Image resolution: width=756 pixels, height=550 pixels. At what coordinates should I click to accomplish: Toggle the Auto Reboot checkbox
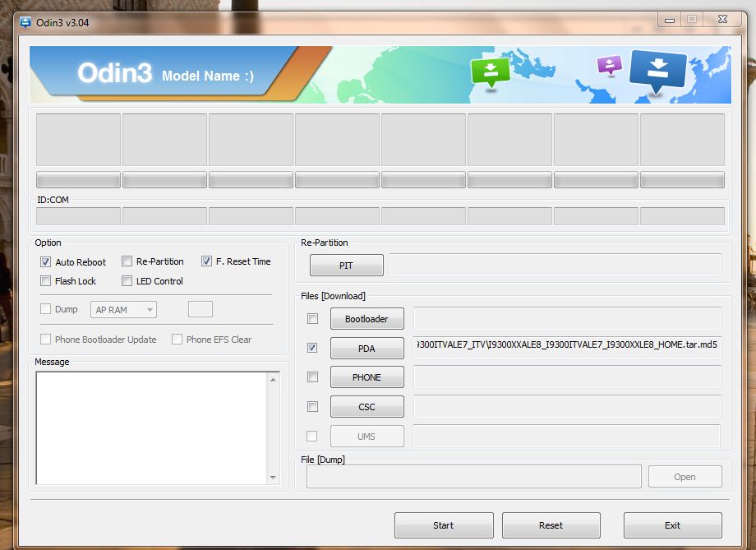(46, 262)
